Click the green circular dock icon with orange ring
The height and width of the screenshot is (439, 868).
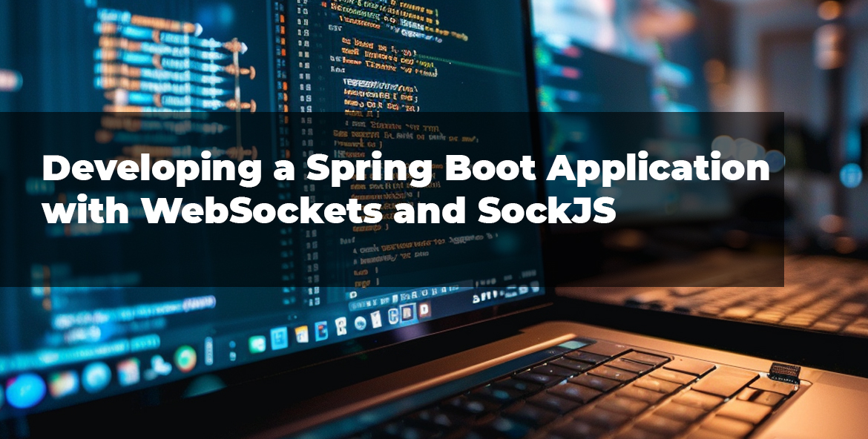click(x=185, y=359)
